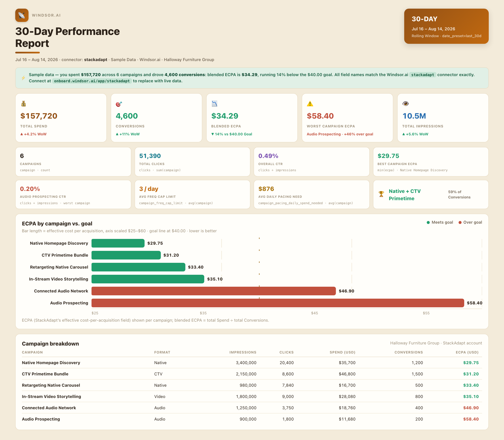This screenshot has width=504, height=440.
Task: Click the $876 avg daily pacing value
Action: point(266,189)
